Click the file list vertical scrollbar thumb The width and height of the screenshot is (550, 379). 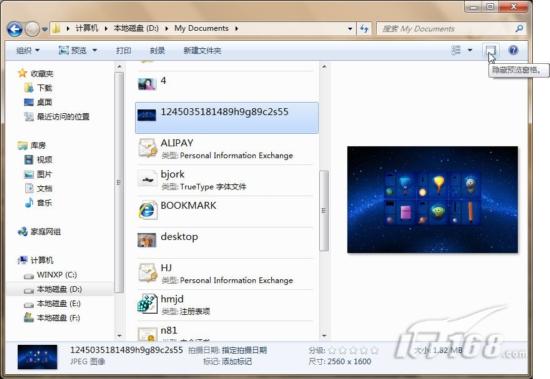(x=324, y=211)
